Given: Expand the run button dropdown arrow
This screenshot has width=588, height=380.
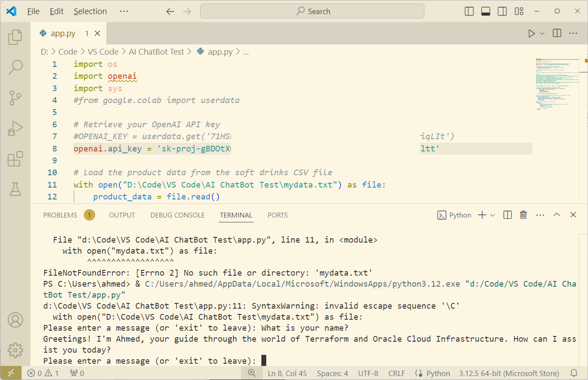Looking at the screenshot, I should (542, 33).
